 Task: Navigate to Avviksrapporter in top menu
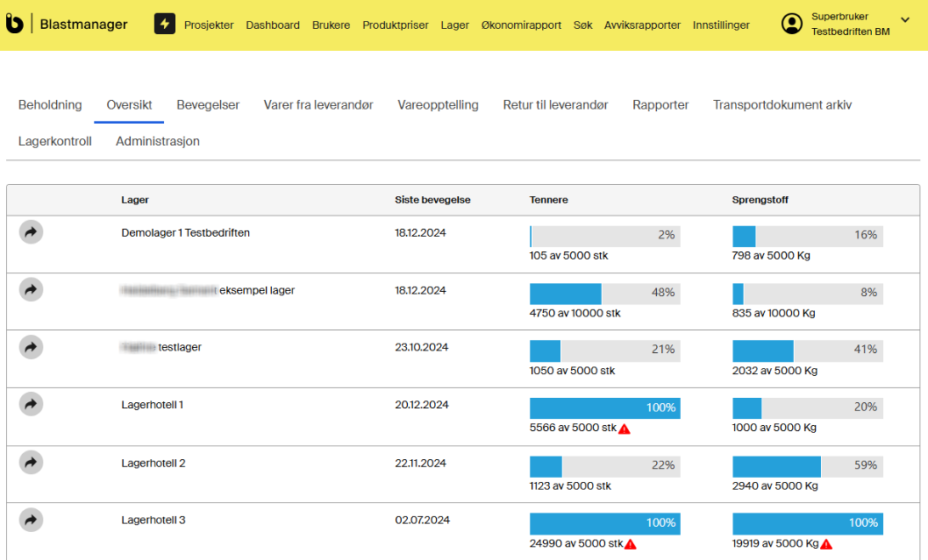coord(642,25)
